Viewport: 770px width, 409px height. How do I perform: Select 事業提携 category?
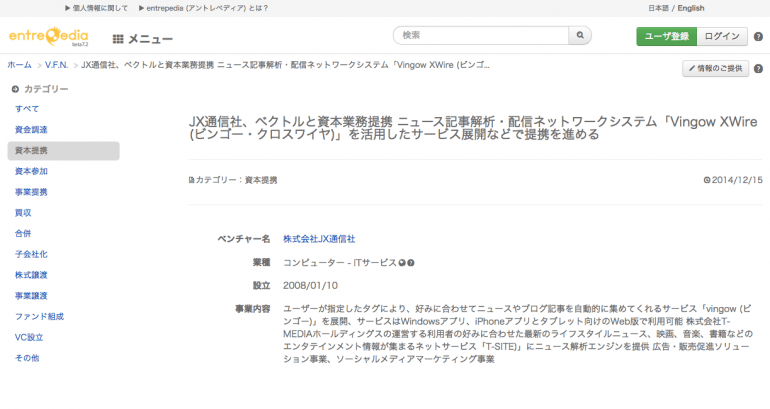point(31,192)
